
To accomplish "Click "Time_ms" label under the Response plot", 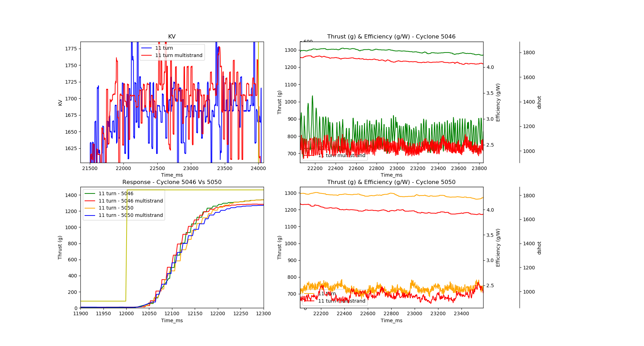I will (x=172, y=320).
